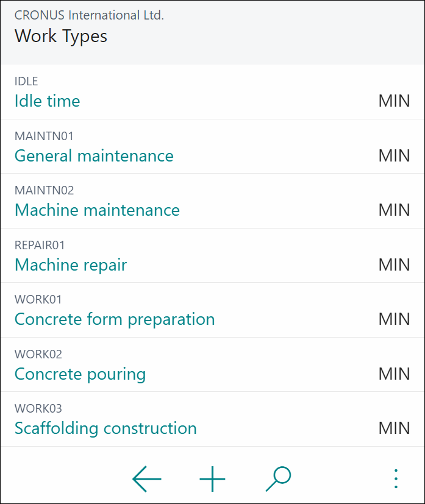Screen dimensions: 425x504
Task: Open the more options vertical dots menu
Action: click(396, 478)
